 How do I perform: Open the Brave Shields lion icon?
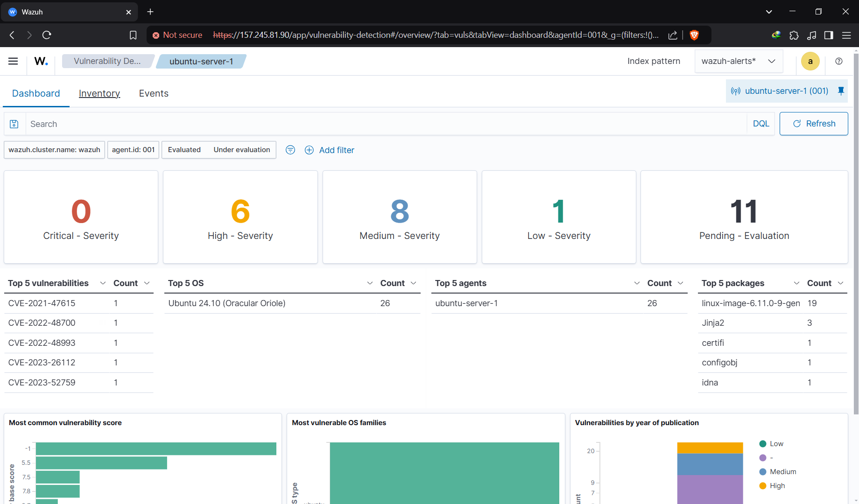694,35
